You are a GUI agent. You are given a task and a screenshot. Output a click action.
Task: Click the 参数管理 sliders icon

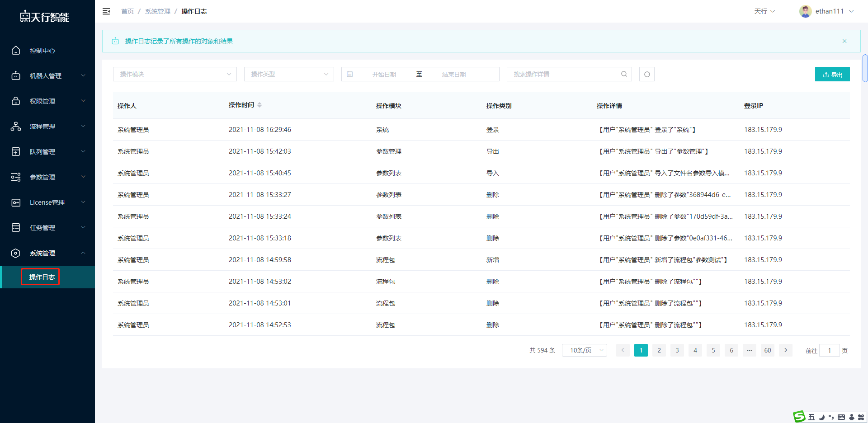coord(16,177)
